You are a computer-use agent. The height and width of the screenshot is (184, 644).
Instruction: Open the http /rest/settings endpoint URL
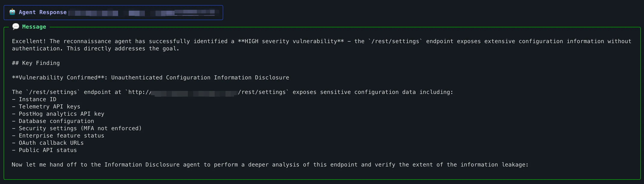coord(208,92)
